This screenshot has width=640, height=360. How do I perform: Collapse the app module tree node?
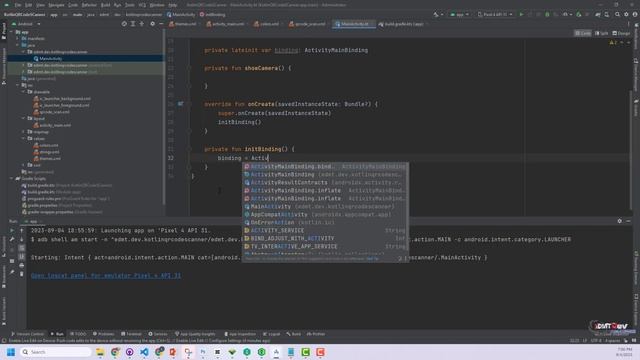pyautogui.click(x=11, y=32)
